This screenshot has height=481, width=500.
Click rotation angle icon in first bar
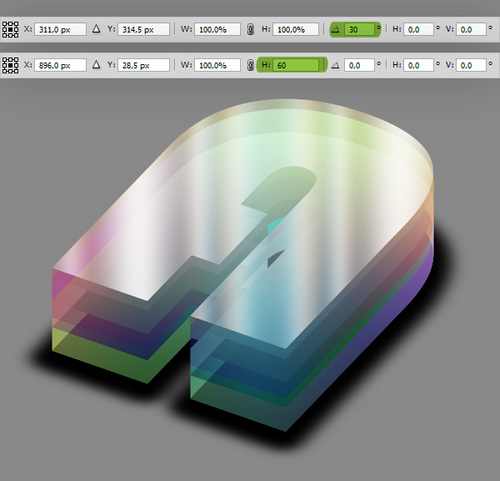click(x=336, y=30)
